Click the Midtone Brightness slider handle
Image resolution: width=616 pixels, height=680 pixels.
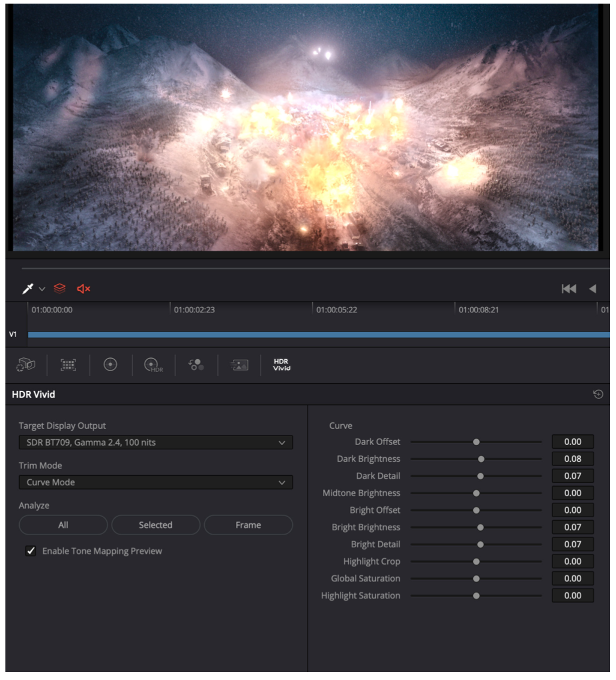tap(477, 493)
